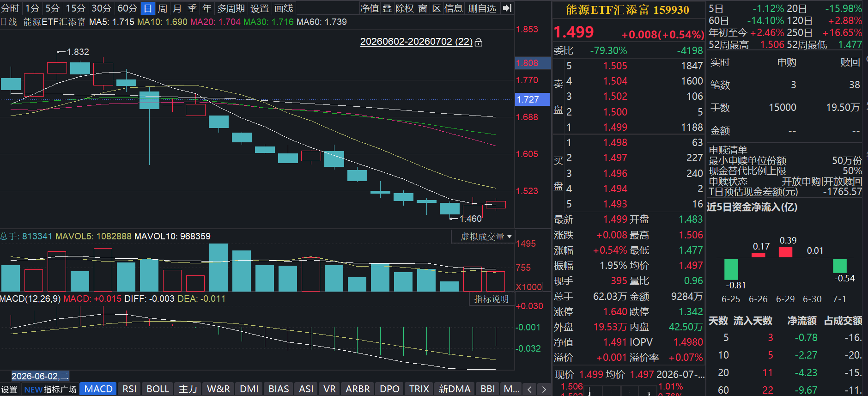Open 指标说明 indicator explanation
The width and height of the screenshot is (868, 396).
click(491, 299)
